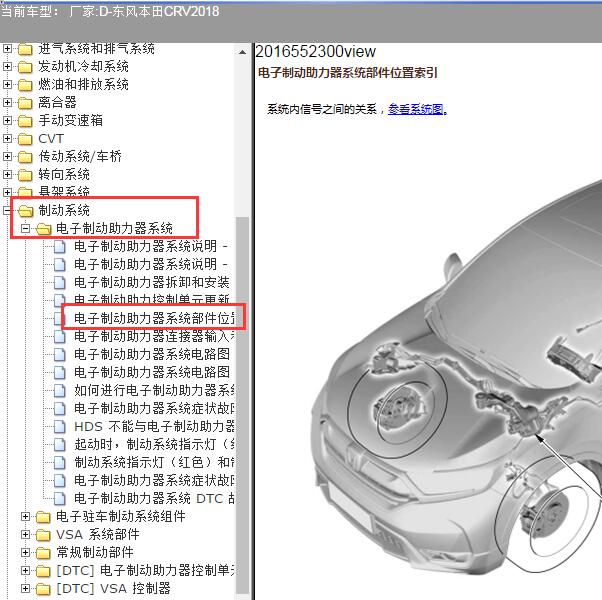
Task: Click the tree panel scroll-up arrow
Action: 243,50
